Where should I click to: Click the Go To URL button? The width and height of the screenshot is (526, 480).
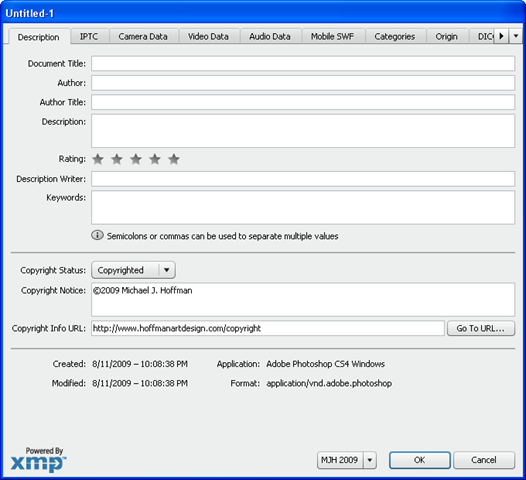(x=481, y=328)
